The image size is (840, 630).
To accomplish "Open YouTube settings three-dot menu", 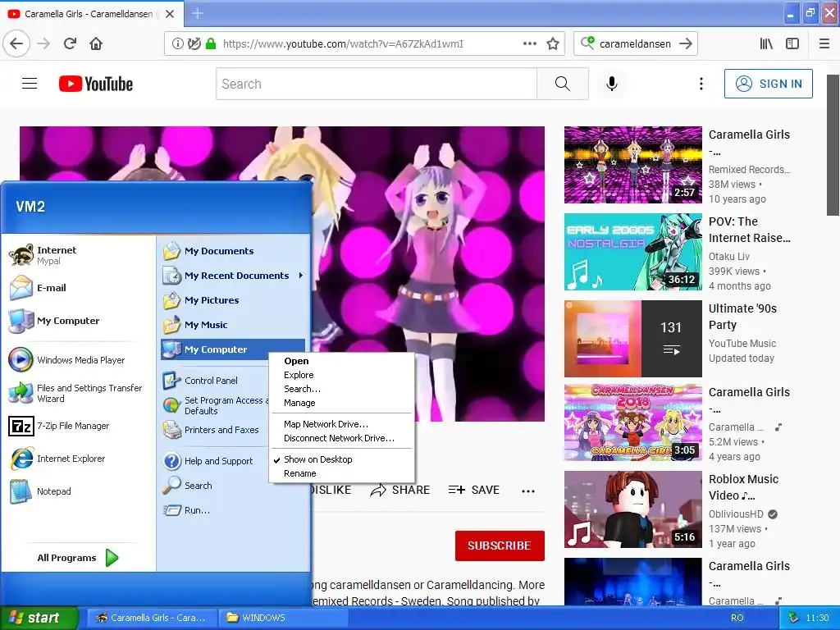I will pyautogui.click(x=701, y=84).
